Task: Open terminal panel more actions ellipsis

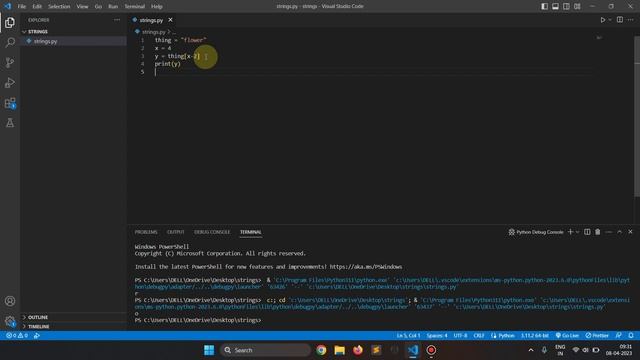Action: point(609,232)
